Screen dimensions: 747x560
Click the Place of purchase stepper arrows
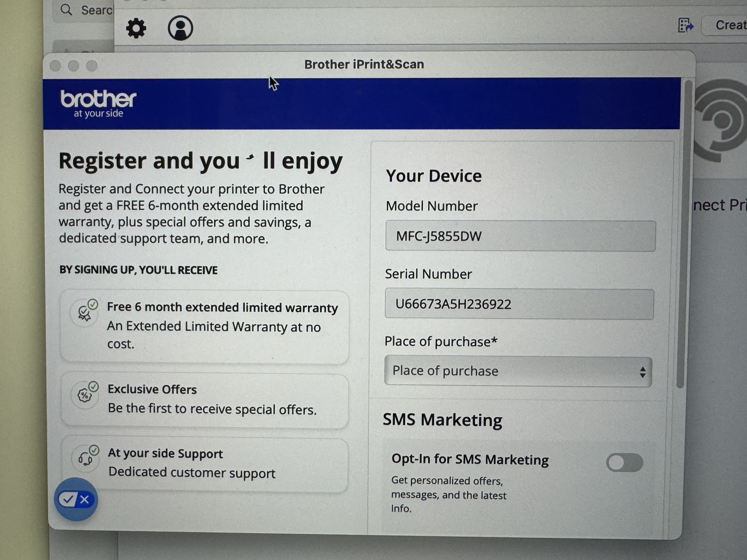point(643,372)
